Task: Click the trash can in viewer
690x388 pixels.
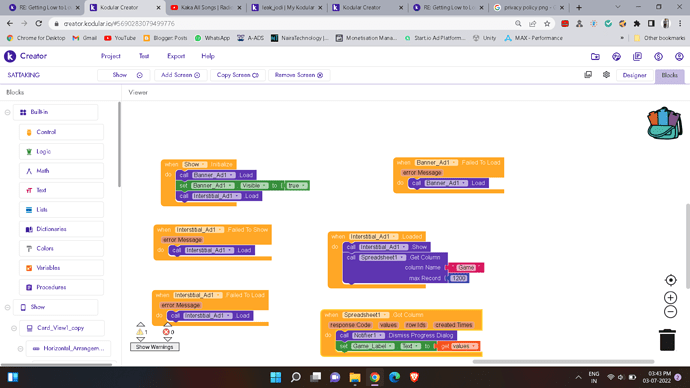Action: point(667,340)
